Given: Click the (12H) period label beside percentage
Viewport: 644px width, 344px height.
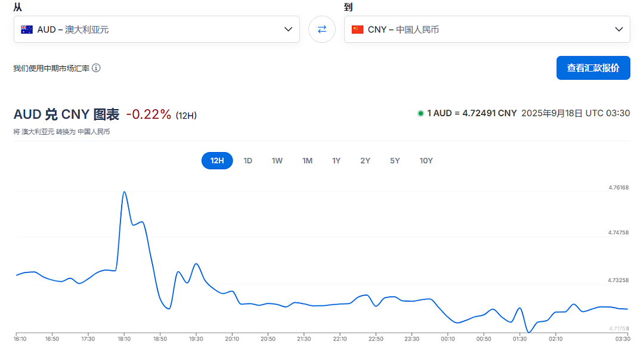Looking at the screenshot, I should pos(186,116).
